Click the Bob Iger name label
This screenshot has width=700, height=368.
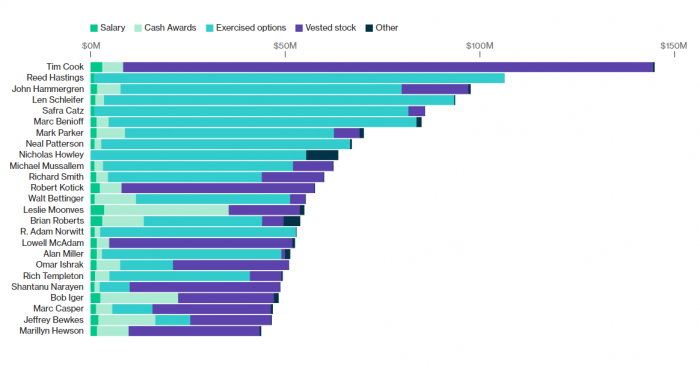point(67,298)
